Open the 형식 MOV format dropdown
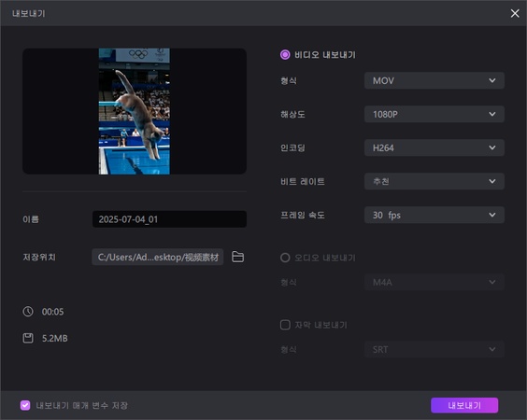Viewport: 527px width, 420px height. pyautogui.click(x=434, y=80)
